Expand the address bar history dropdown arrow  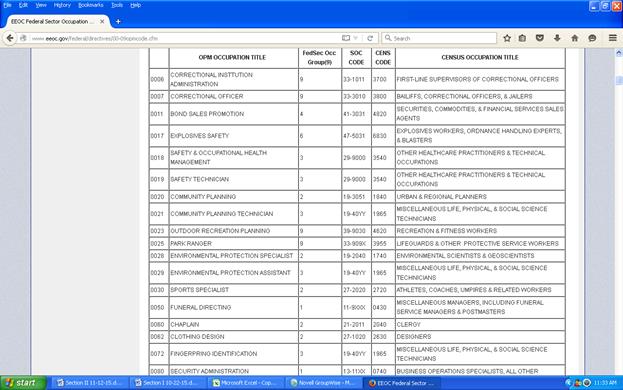pos(356,38)
